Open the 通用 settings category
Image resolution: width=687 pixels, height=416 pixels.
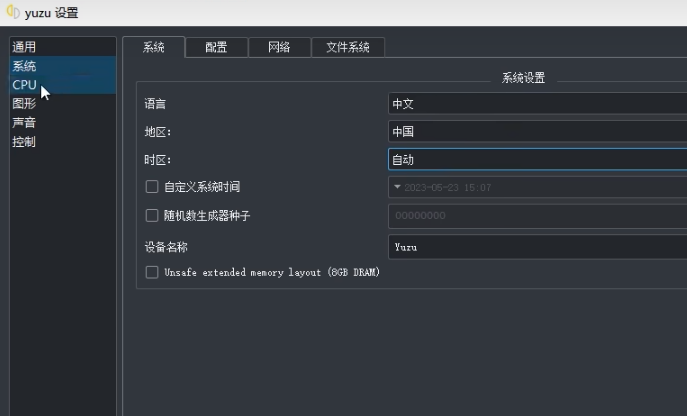24,47
